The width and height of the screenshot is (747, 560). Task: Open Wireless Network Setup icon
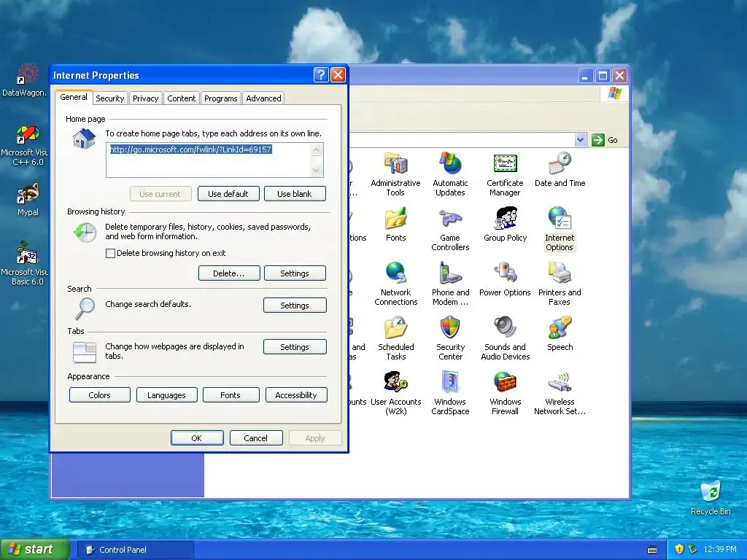(560, 393)
